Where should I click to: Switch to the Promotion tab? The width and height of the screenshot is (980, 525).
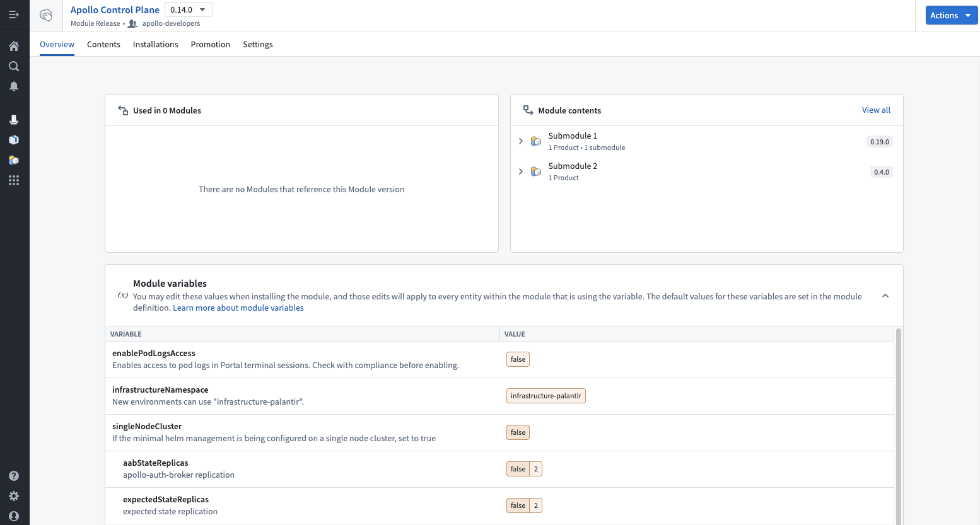211,44
